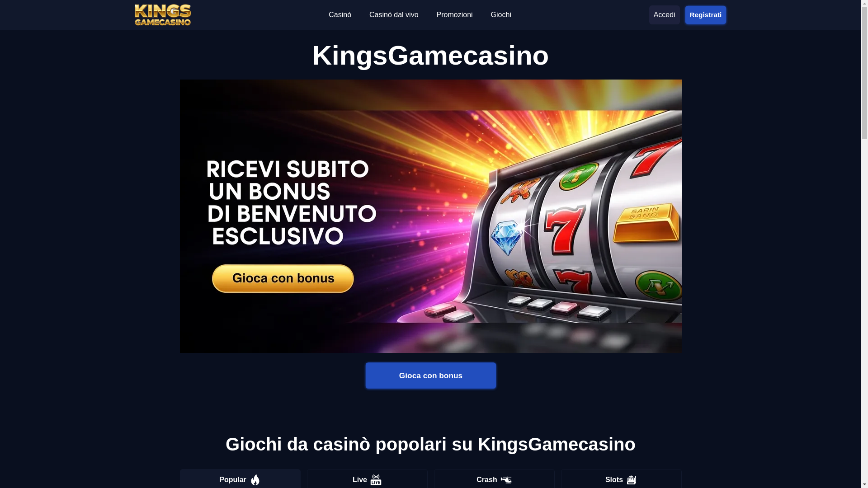The height and width of the screenshot is (488, 868).
Task: Switch to the Live games tab
Action: tap(367, 479)
